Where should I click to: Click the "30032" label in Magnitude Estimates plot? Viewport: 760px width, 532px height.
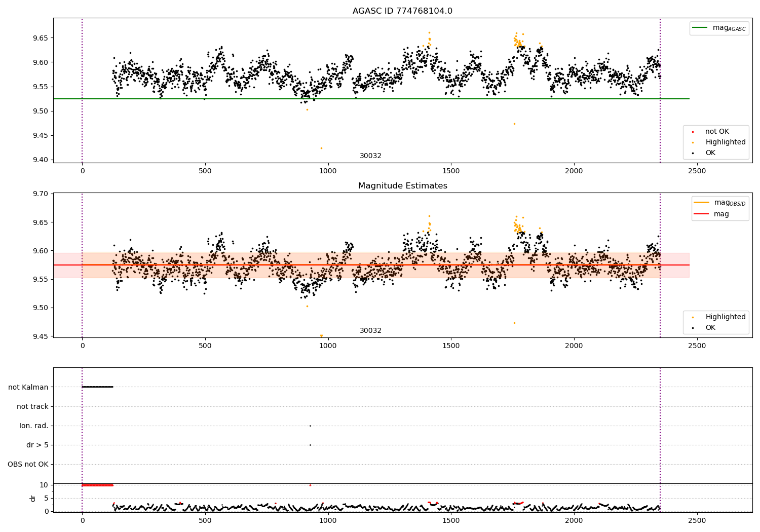pos(370,331)
